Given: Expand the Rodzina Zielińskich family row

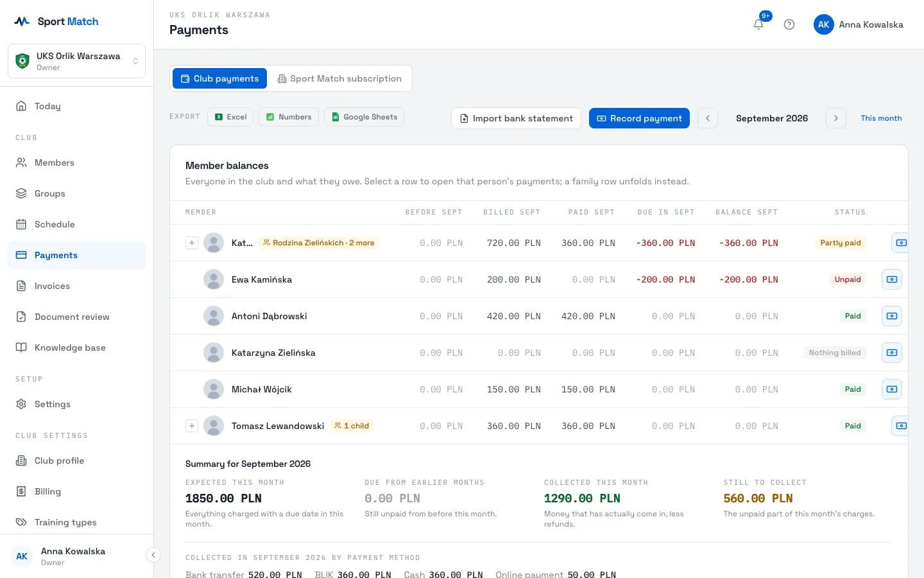Looking at the screenshot, I should 192,243.
